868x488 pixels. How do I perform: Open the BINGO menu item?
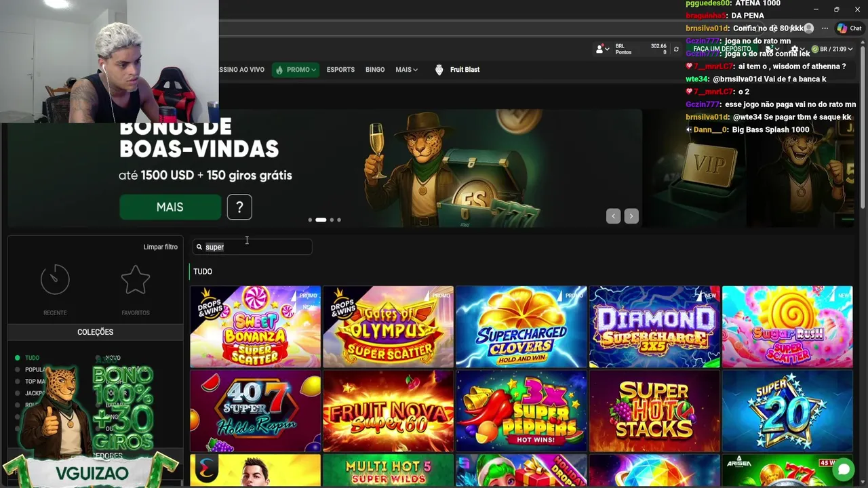(x=375, y=70)
